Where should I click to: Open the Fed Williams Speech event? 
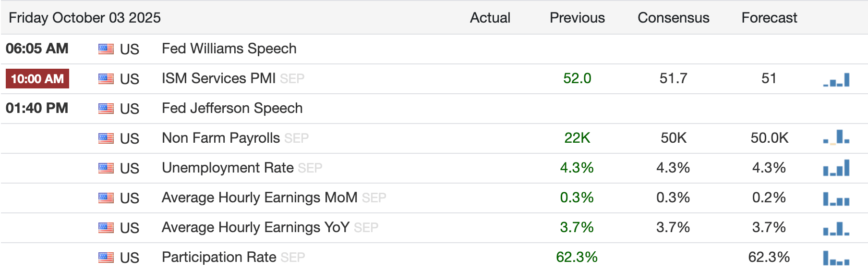click(229, 49)
